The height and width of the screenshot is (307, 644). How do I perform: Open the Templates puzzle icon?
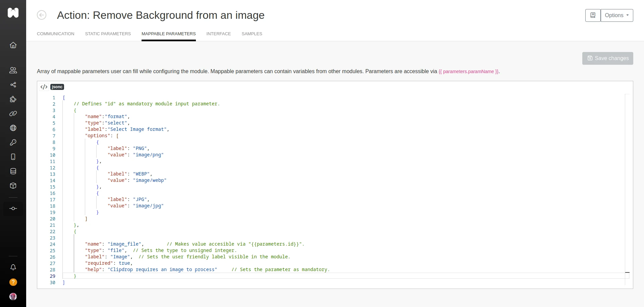click(x=13, y=99)
